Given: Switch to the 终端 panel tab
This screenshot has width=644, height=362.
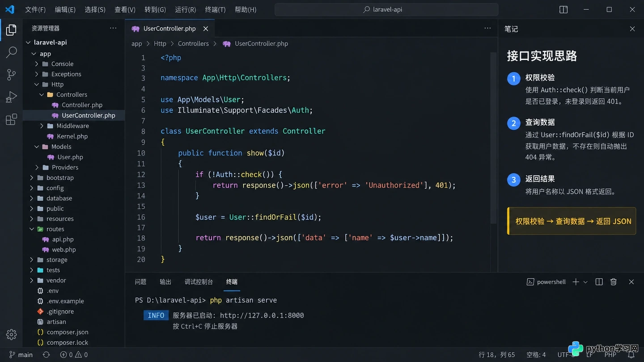Looking at the screenshot, I should (232, 282).
